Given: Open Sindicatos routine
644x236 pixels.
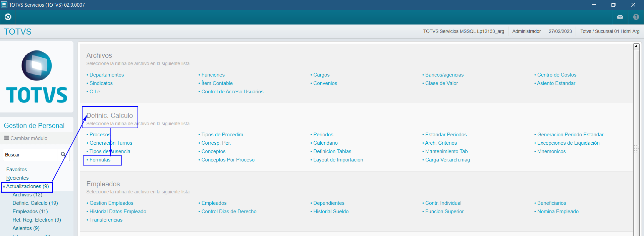Looking at the screenshot, I should tap(101, 83).
